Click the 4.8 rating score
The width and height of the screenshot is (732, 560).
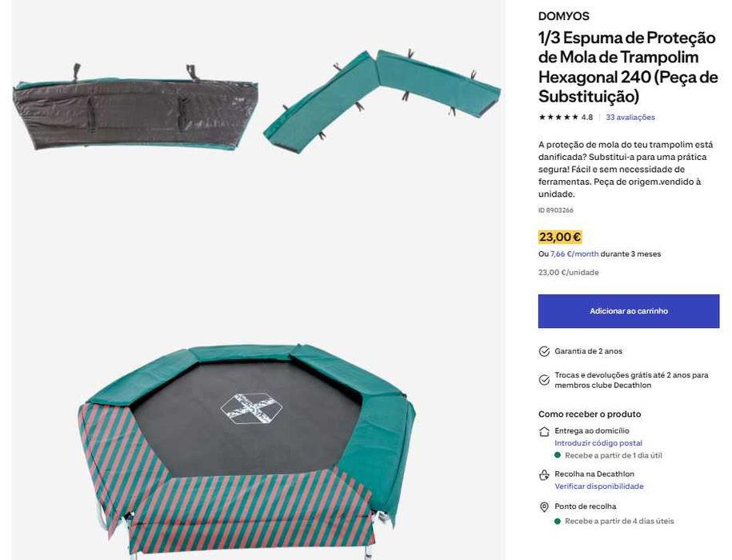click(587, 117)
